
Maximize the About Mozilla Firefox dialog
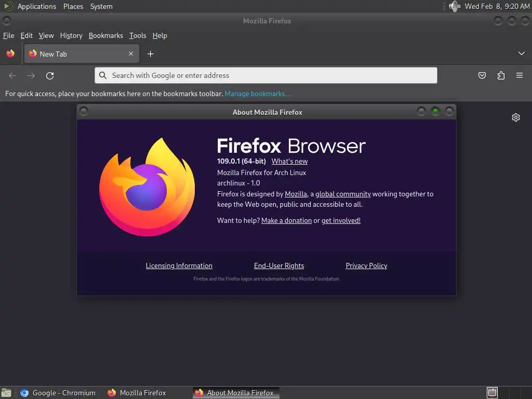click(435, 111)
